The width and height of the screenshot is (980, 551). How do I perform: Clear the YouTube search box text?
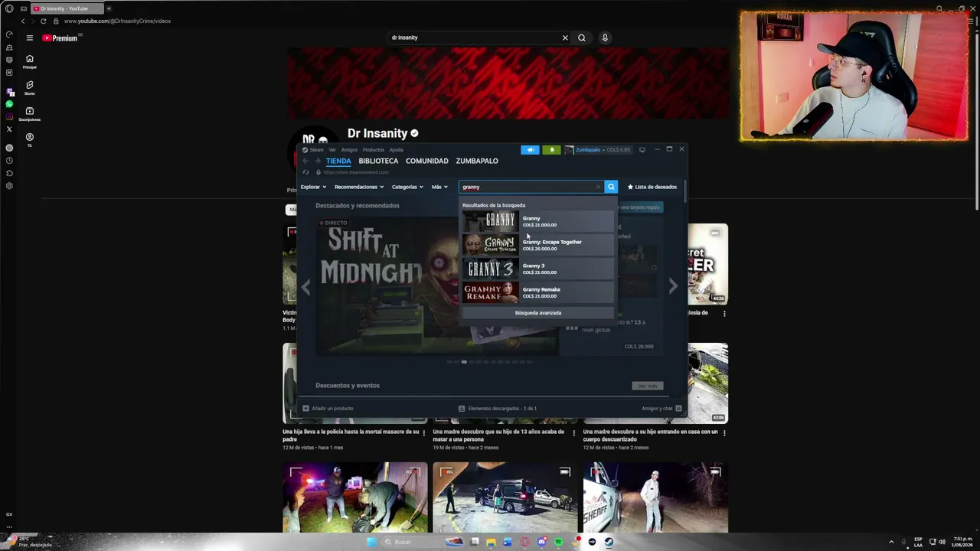[565, 37]
